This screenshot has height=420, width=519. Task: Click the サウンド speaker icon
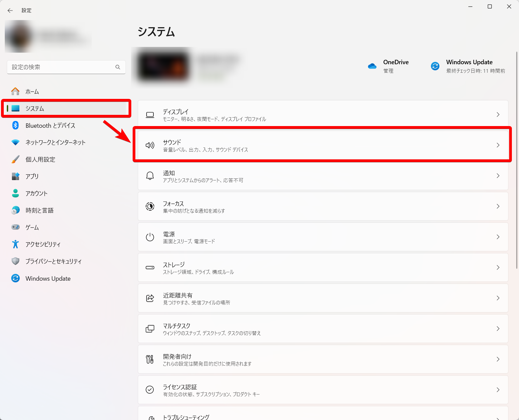point(150,145)
